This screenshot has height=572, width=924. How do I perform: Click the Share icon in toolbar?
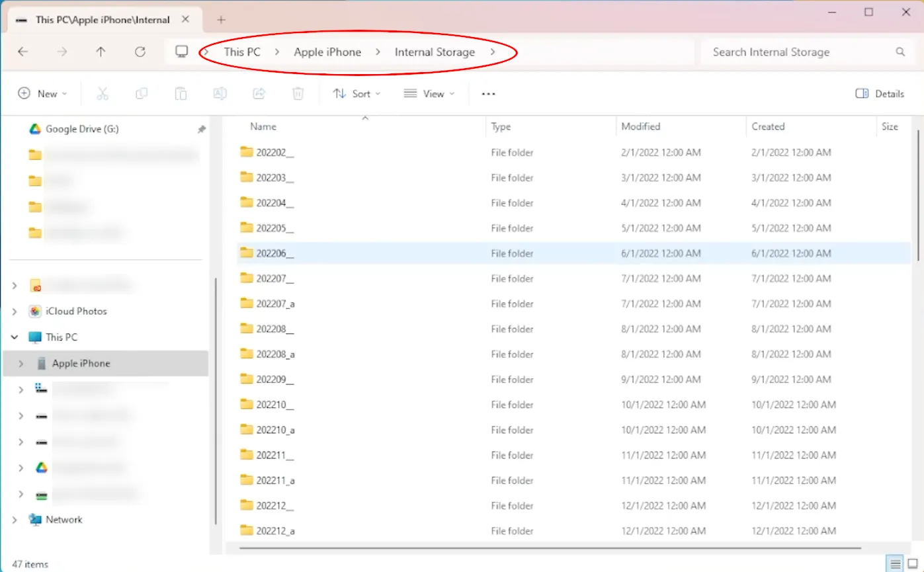coord(259,94)
